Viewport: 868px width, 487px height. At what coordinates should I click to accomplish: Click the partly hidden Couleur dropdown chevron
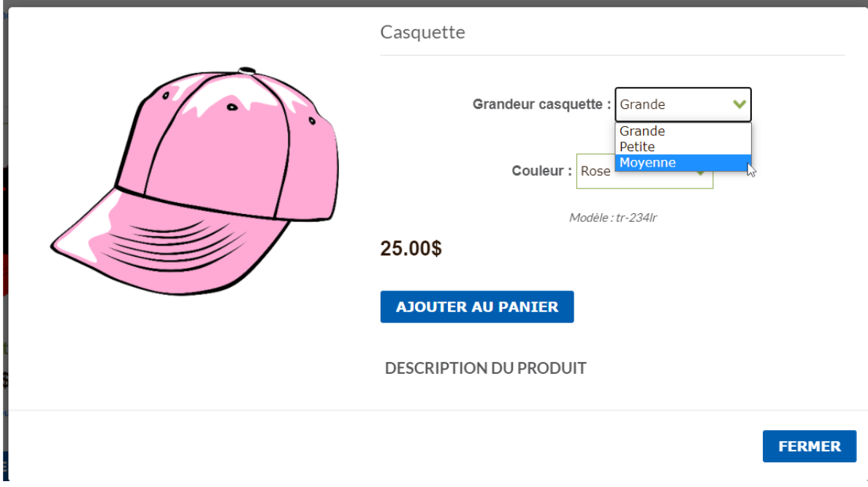701,174
